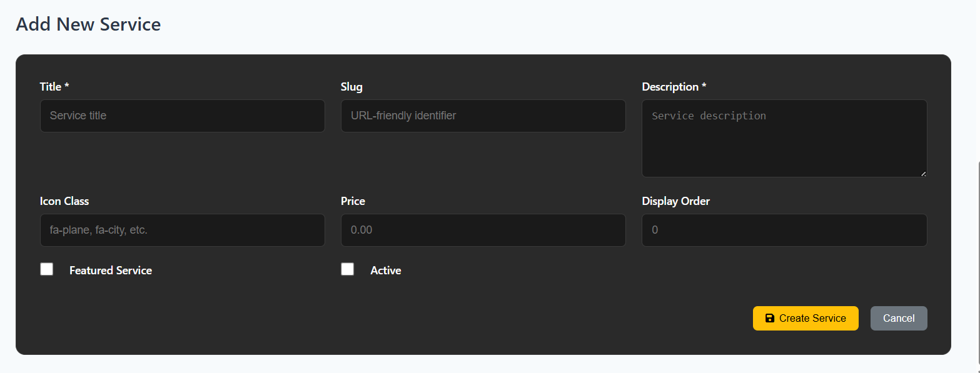Click the Display Order input field
The width and height of the screenshot is (980, 373).
point(784,230)
